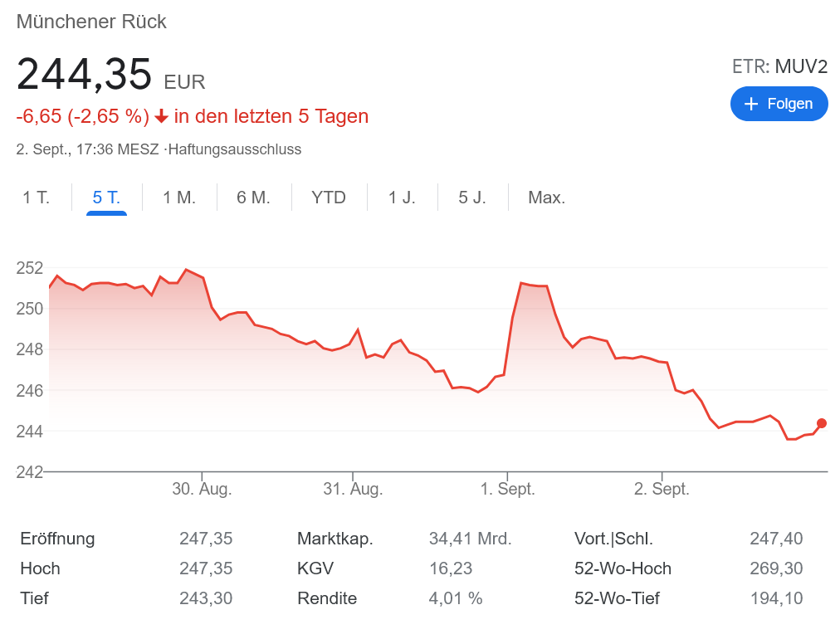
Task: Show the YTD chart range
Action: click(329, 198)
